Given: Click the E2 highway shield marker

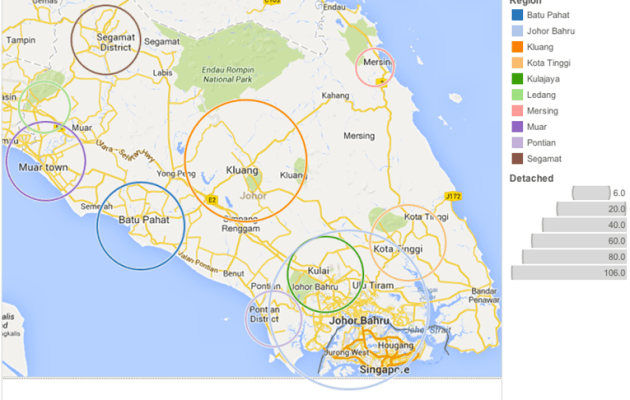Looking at the screenshot, I should pyautogui.click(x=211, y=200).
